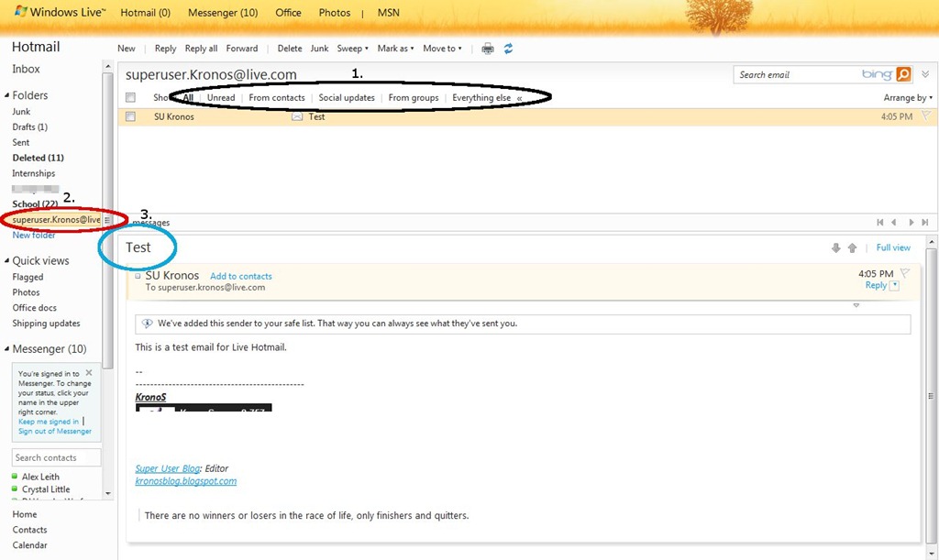The height and width of the screenshot is (560, 939).
Task: Click Sign out of Messenger link
Action: (x=54, y=431)
